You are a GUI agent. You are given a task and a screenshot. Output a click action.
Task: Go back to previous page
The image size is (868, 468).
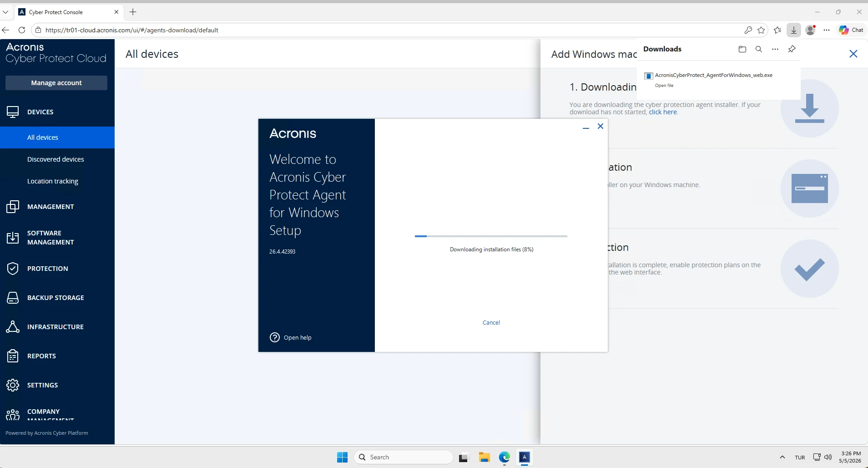(5, 30)
